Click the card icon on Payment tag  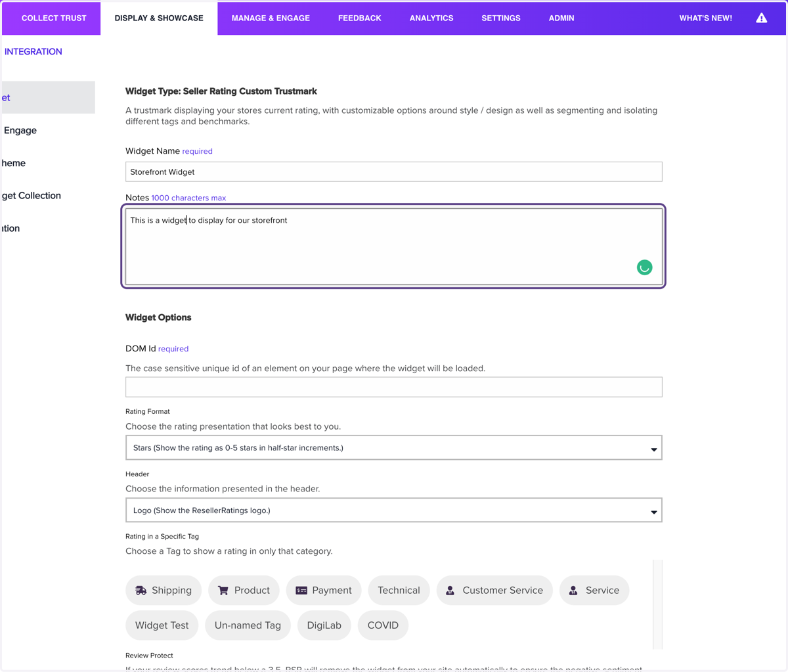[x=301, y=590]
